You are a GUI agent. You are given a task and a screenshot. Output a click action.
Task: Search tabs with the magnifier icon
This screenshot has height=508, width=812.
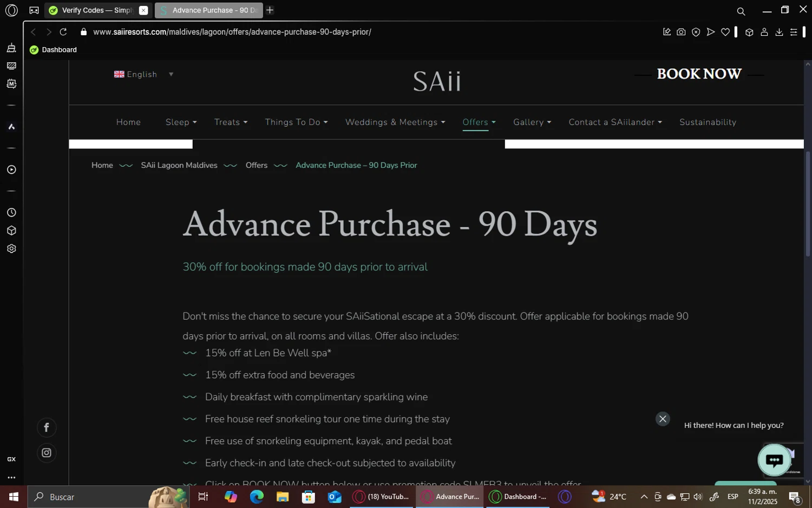pos(741,11)
